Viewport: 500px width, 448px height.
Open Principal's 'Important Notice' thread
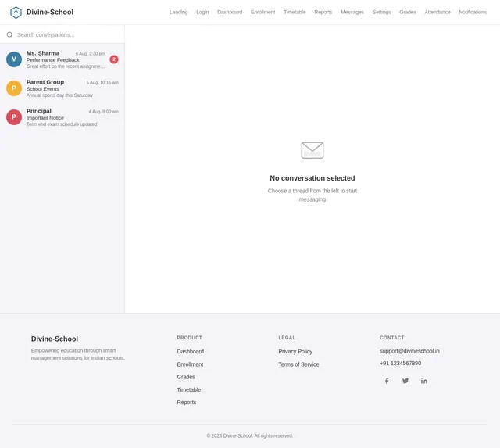[x=62, y=117]
